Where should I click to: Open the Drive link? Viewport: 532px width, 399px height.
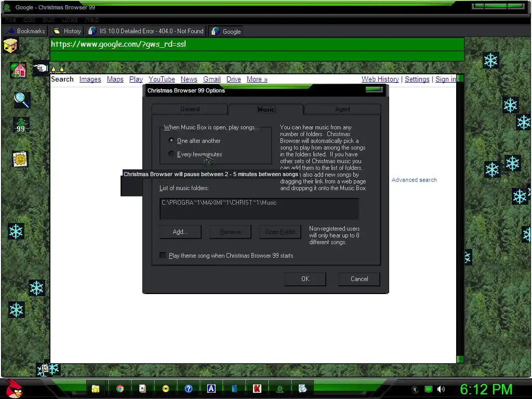(233, 79)
